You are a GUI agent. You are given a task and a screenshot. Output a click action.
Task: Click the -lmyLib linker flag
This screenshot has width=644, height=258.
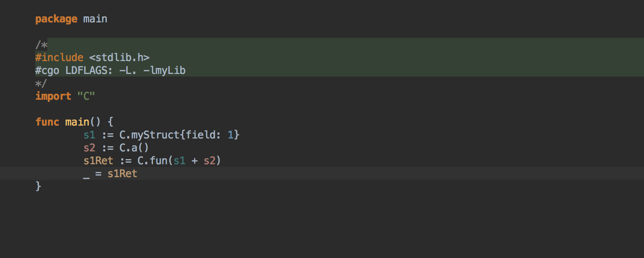[164, 71]
